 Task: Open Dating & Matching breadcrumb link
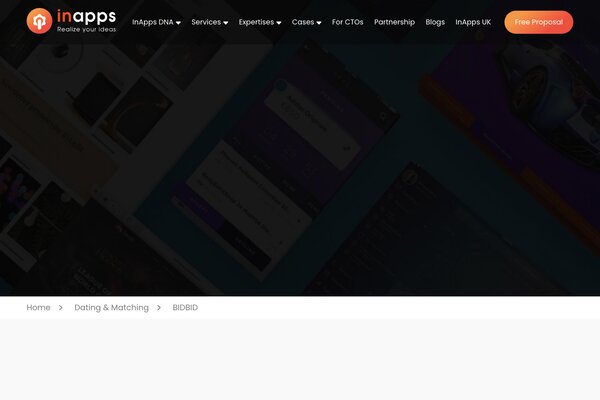pos(111,307)
